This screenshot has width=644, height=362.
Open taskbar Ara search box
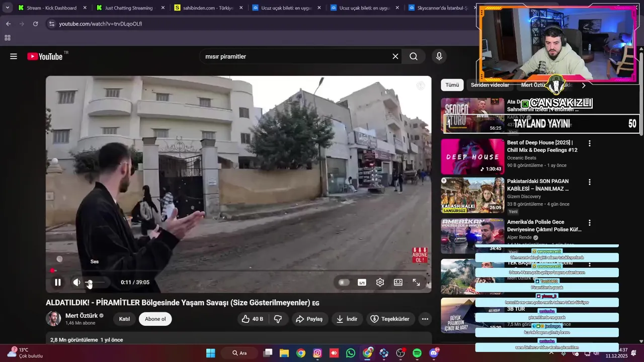239,353
